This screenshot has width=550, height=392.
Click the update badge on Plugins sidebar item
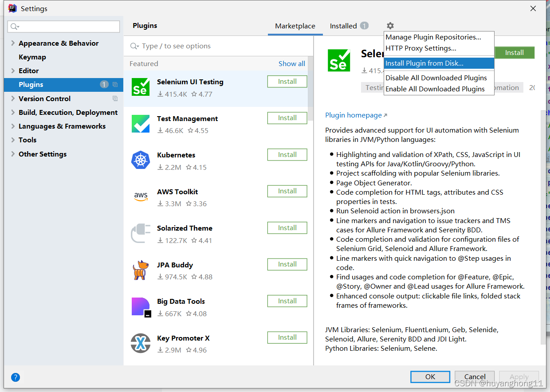pos(104,84)
